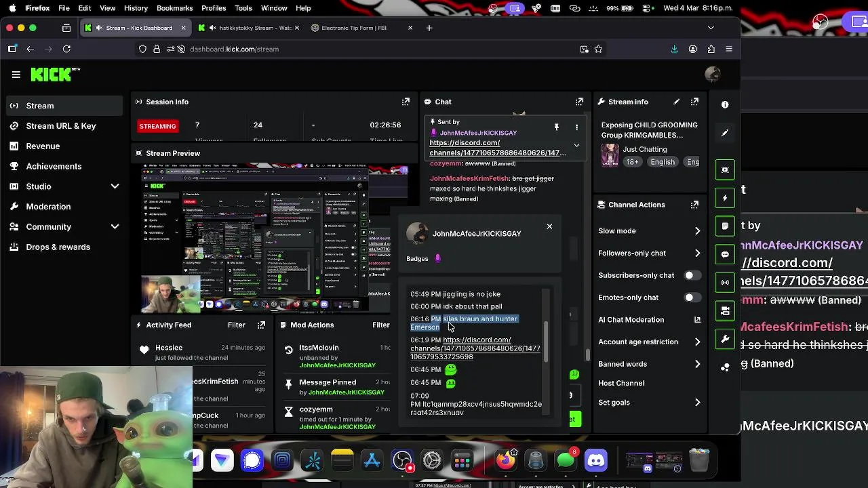The width and height of the screenshot is (868, 488).
Task: Toggle Channel Actions widget in rail
Action: pos(725,310)
